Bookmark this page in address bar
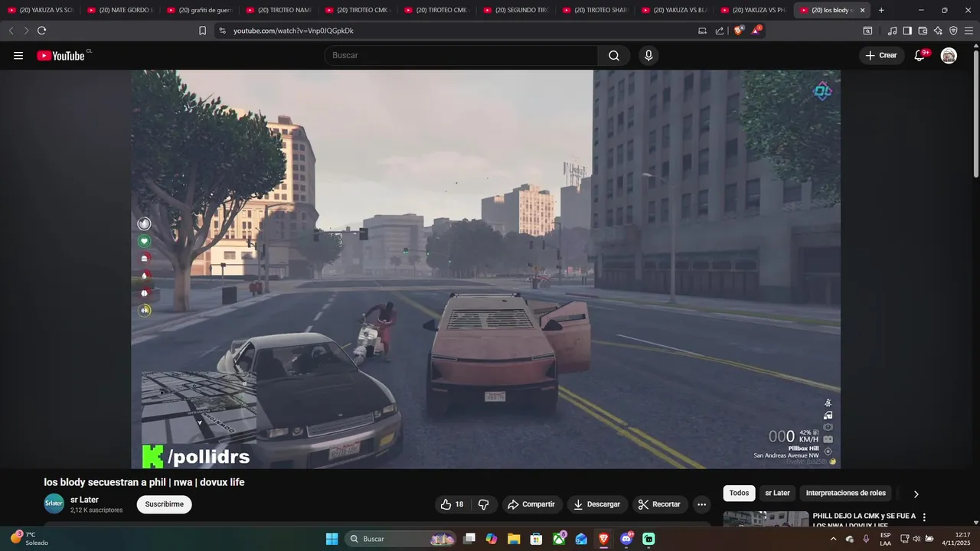980x551 pixels. click(x=202, y=31)
